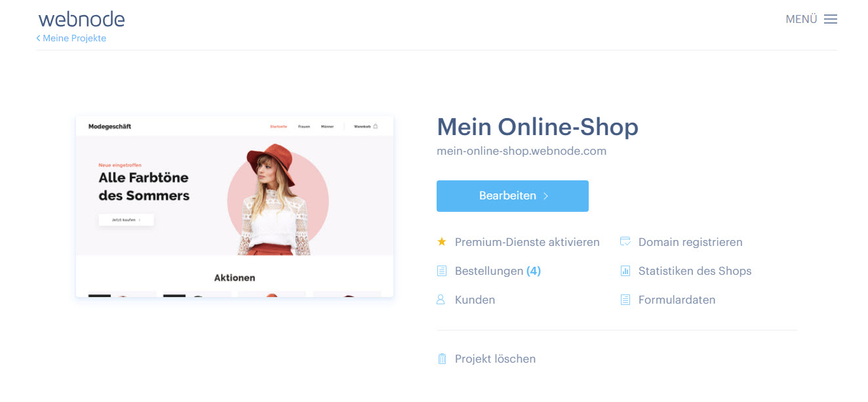Open Premium-Dienste aktivieren link
This screenshot has height=402, width=868.
527,242
